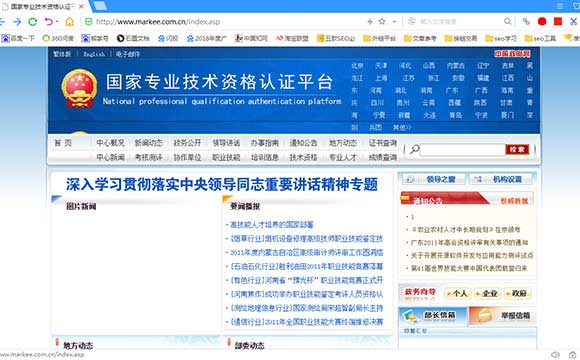Open the 政务公开 navigation item
Viewport: 580px width, 360px height.
click(x=187, y=143)
